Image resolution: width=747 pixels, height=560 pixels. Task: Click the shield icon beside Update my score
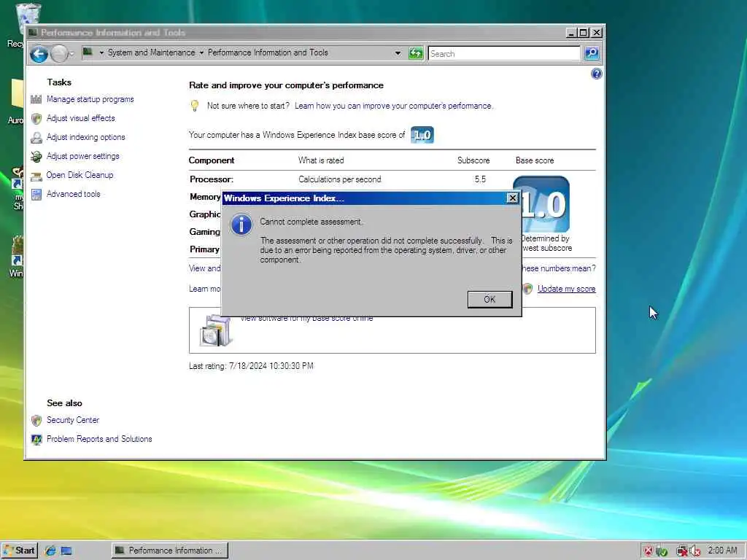(528, 289)
